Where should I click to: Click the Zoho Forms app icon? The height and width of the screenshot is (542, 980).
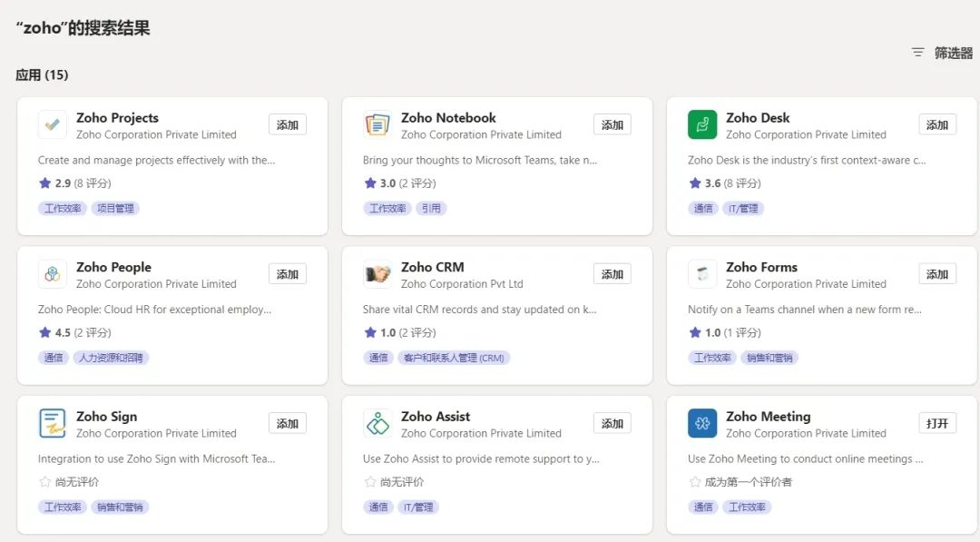pos(702,274)
